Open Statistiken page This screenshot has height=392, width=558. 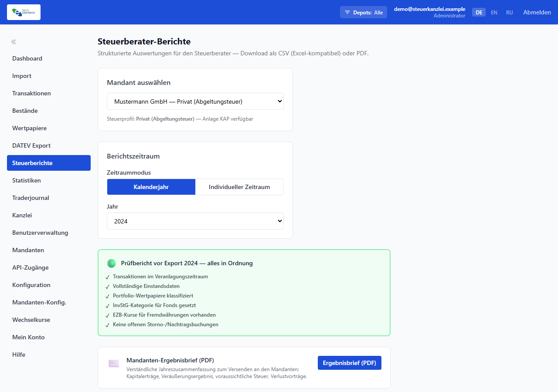[49, 180]
